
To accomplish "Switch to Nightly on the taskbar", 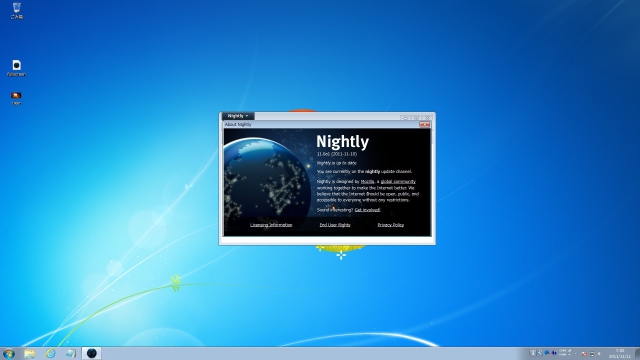I will pos(91,353).
